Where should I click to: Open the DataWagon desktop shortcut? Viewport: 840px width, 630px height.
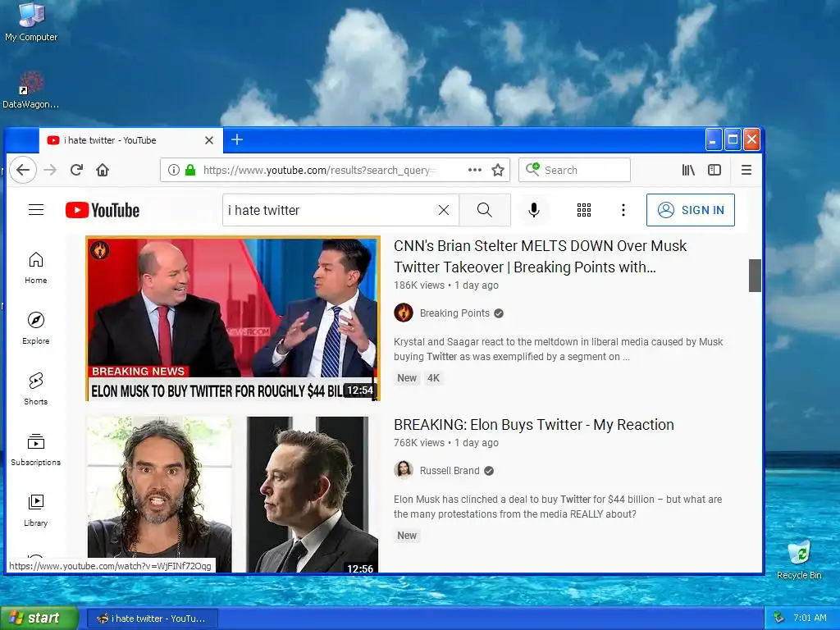(30, 90)
